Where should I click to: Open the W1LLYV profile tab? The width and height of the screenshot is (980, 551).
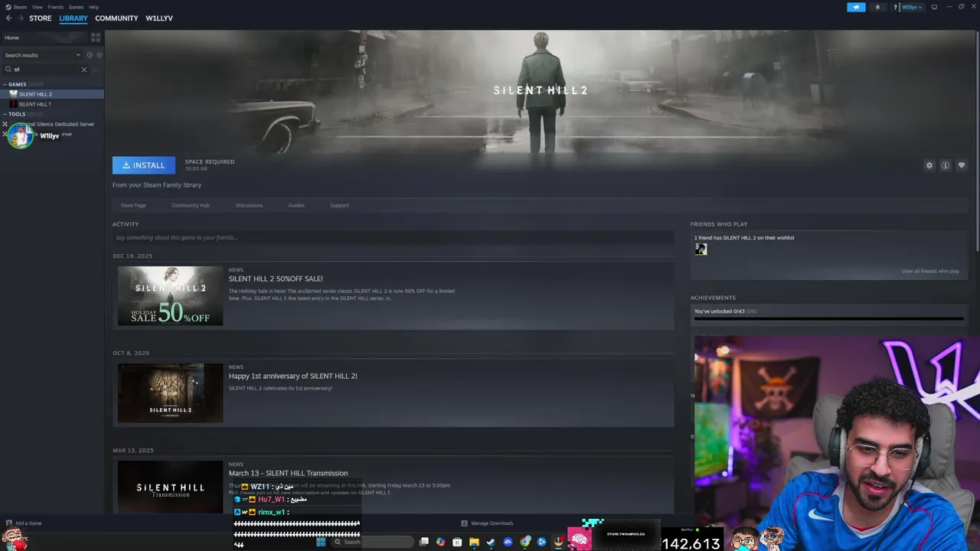[159, 18]
